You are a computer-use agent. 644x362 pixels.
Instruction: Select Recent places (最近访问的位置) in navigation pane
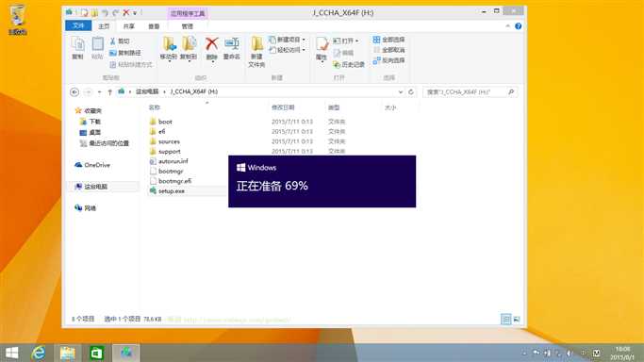pos(108,143)
